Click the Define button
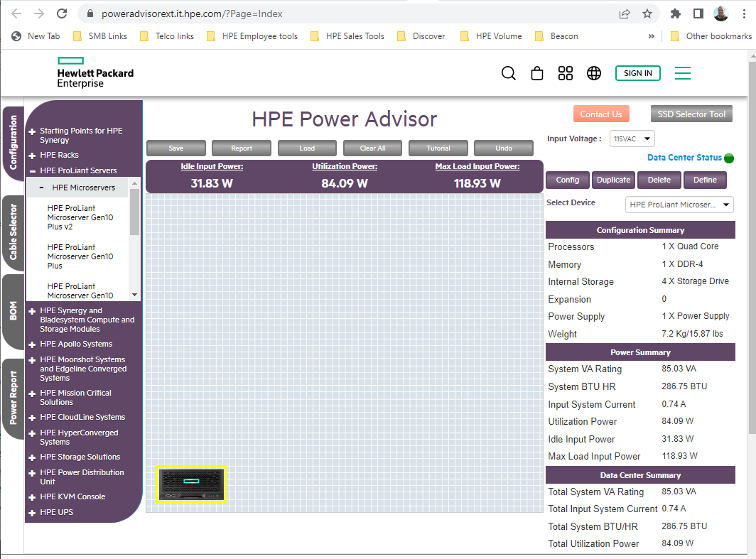Viewport: 756px width, 559px height. (x=705, y=180)
